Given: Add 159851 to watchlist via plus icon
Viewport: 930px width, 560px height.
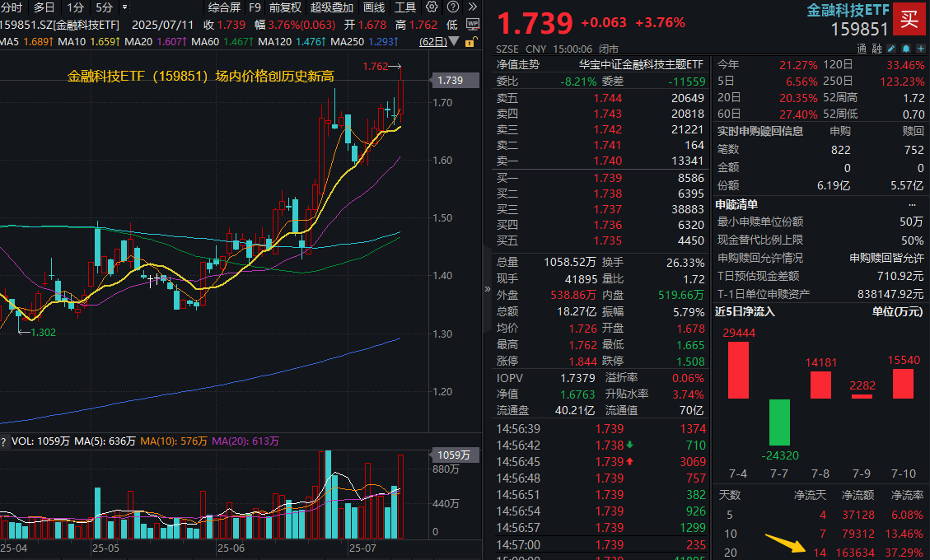Looking at the screenshot, I should [x=920, y=49].
